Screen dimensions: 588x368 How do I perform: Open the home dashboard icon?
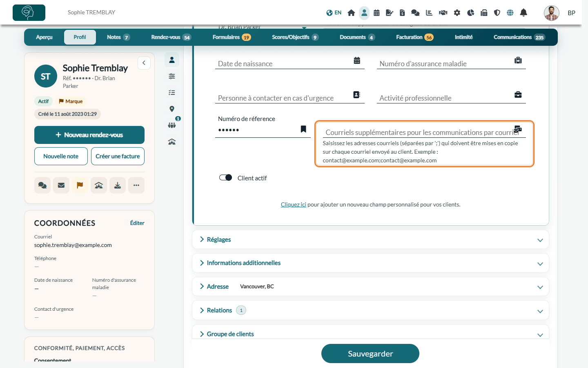coord(351,13)
